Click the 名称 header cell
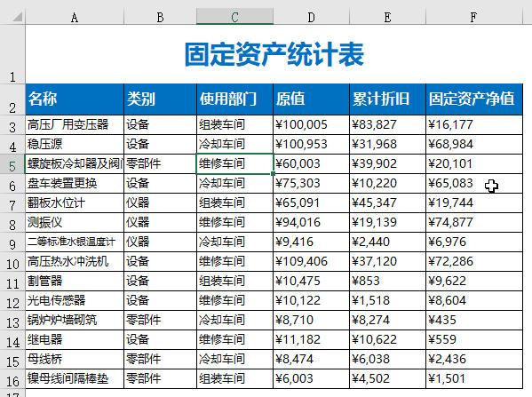 tap(75, 99)
